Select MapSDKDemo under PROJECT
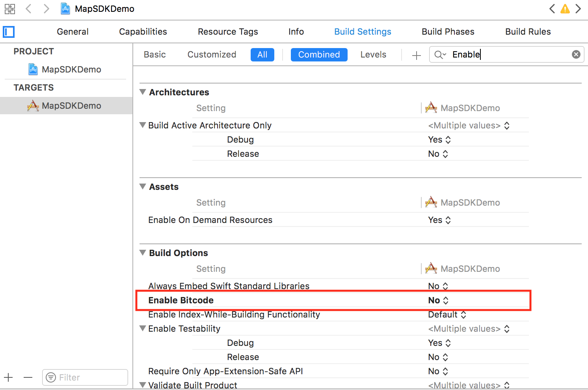 (71, 69)
